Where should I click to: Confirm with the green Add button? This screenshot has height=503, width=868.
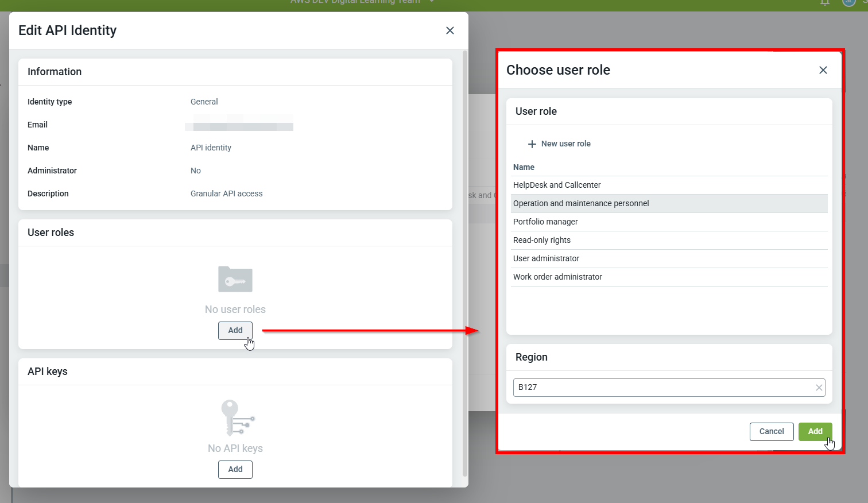click(815, 432)
